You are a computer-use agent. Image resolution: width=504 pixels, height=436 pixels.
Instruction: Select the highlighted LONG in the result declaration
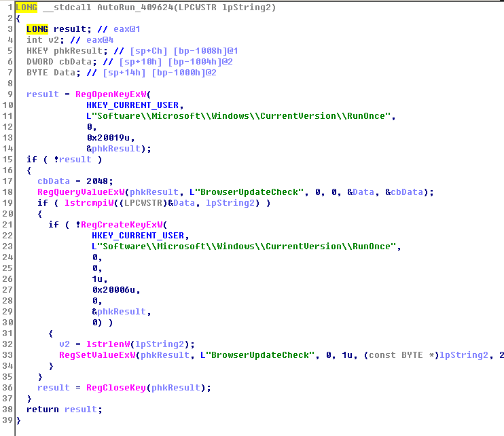click(37, 29)
